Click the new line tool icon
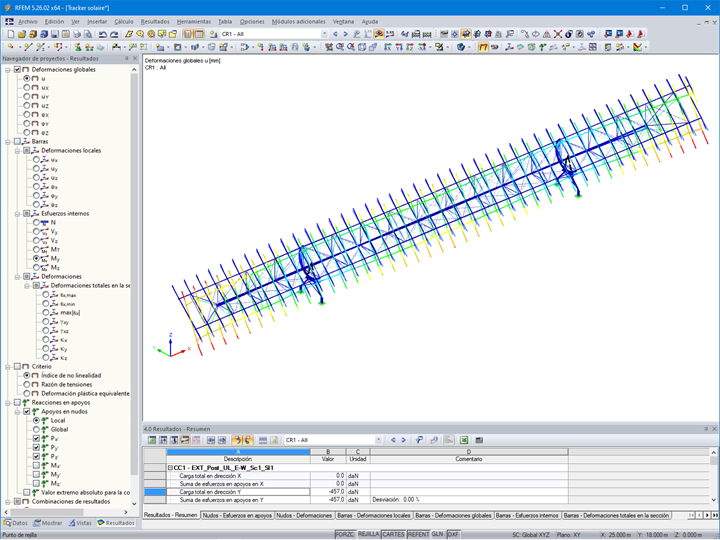Image resolution: width=720 pixels, height=540 pixels. [28, 47]
